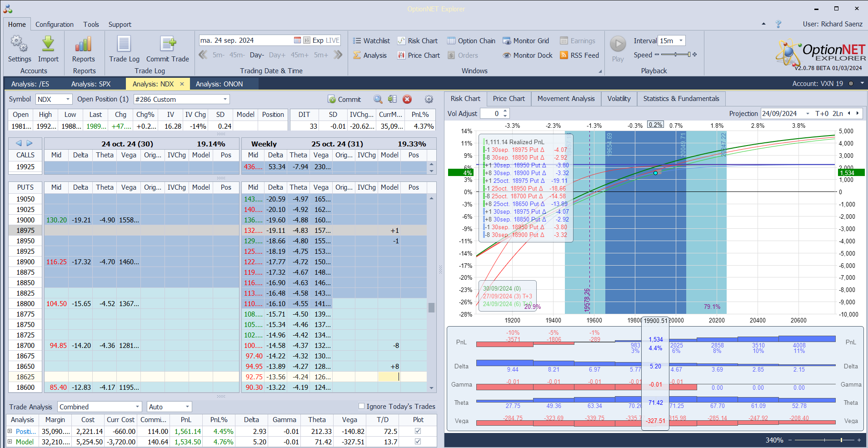Open the Account dropdown arrow
Screen dimensions: 868x448
pos(862,84)
